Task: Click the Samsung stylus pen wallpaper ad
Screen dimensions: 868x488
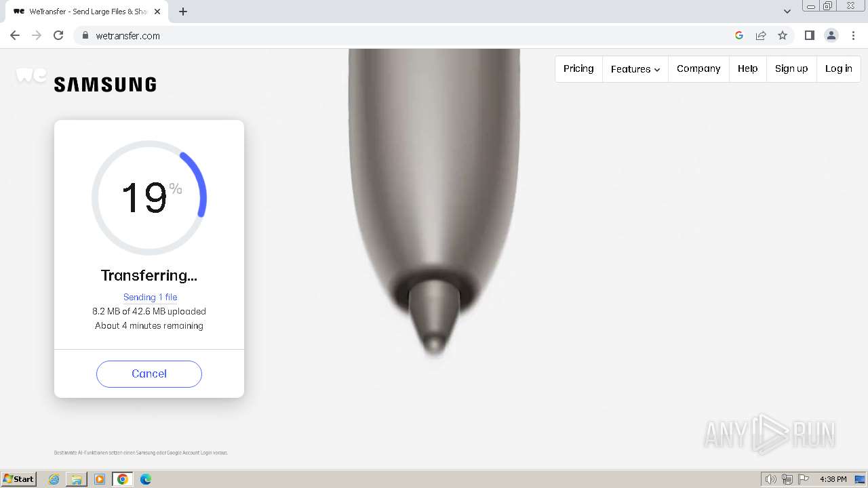Action: pyautogui.click(x=434, y=203)
